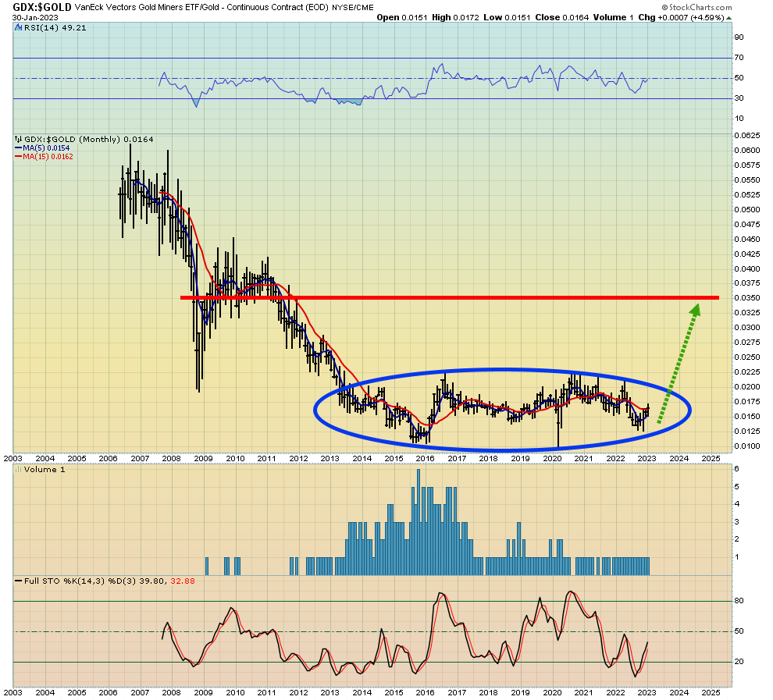Screen dimensions: 773x700
Task: Click the green up-triangle next to Chg
Action: 729,18
